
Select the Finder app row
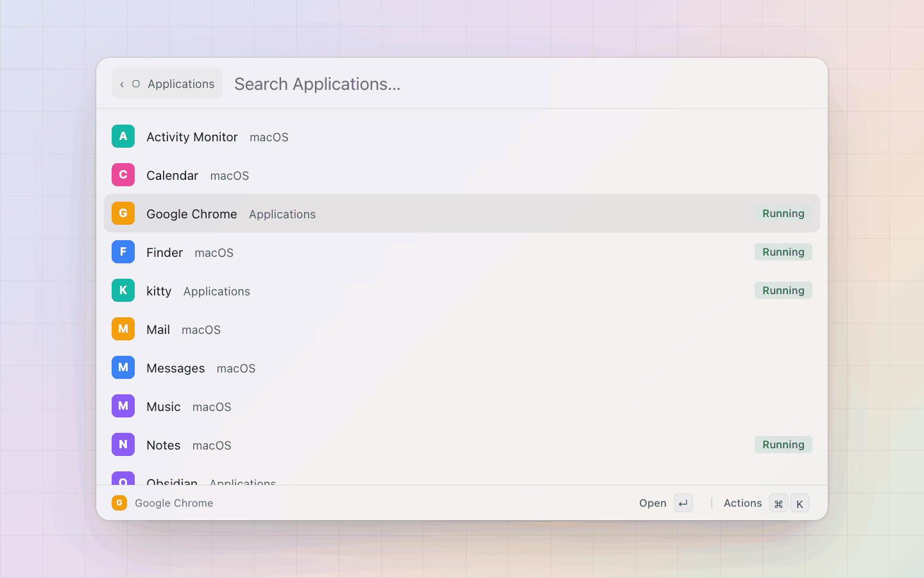pyautogui.click(x=462, y=252)
